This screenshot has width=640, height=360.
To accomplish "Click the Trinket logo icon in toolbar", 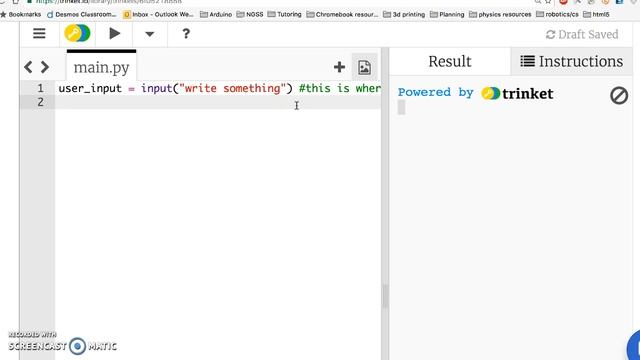I will coord(77,33).
